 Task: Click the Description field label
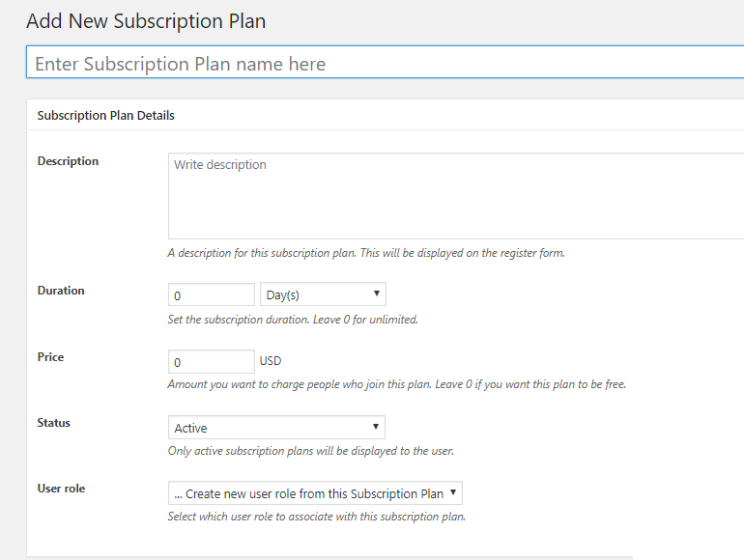[68, 161]
